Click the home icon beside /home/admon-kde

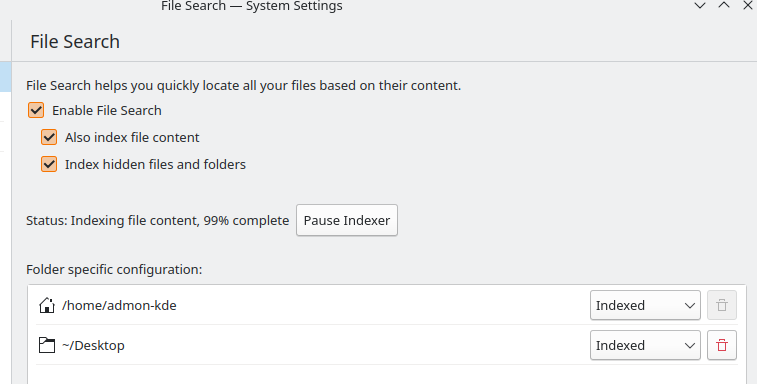[47, 305]
